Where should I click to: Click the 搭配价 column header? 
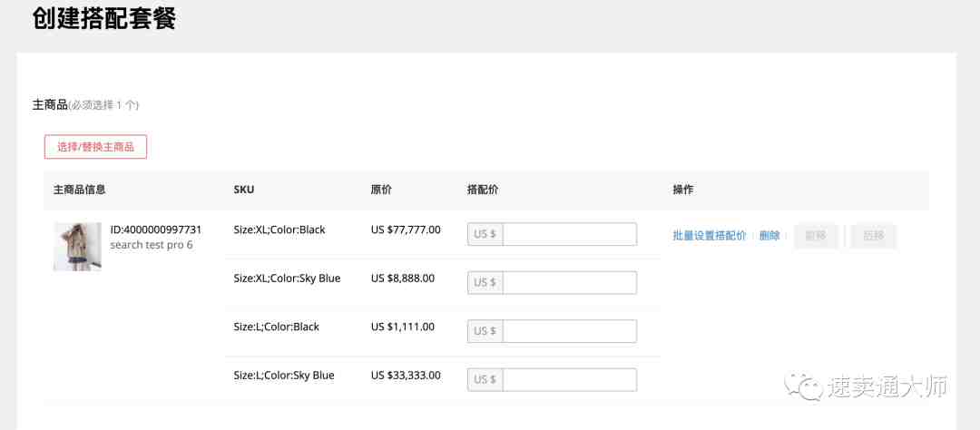pyautogui.click(x=483, y=190)
